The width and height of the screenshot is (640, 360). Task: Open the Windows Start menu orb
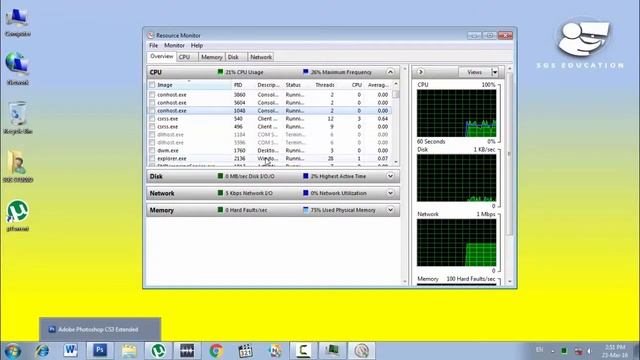point(12,351)
